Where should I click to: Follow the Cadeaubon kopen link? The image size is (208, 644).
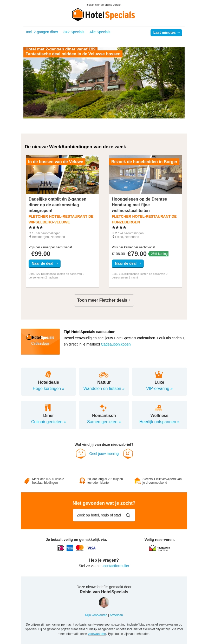116,344
